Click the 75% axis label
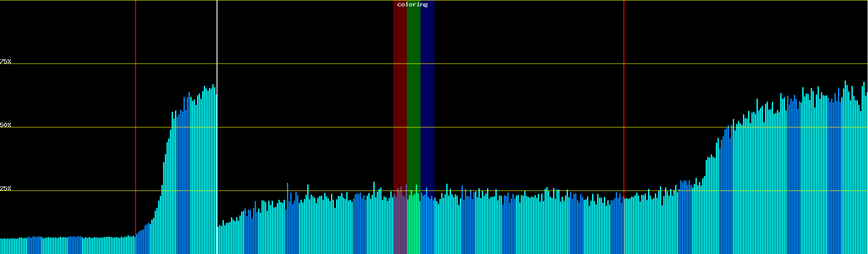This screenshot has width=868, height=254. 6,61
